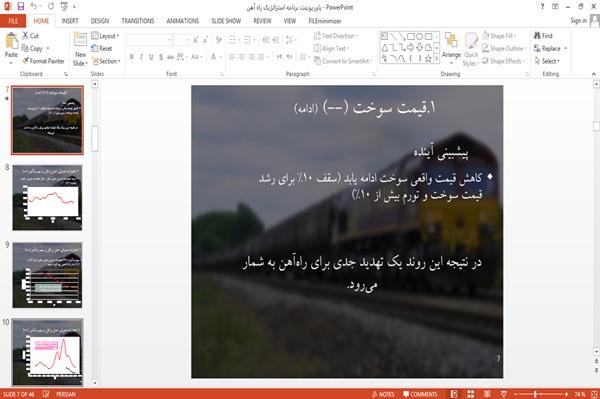This screenshot has width=600, height=399.
Task: Select the Cut scissors icon
Action: 26,36
